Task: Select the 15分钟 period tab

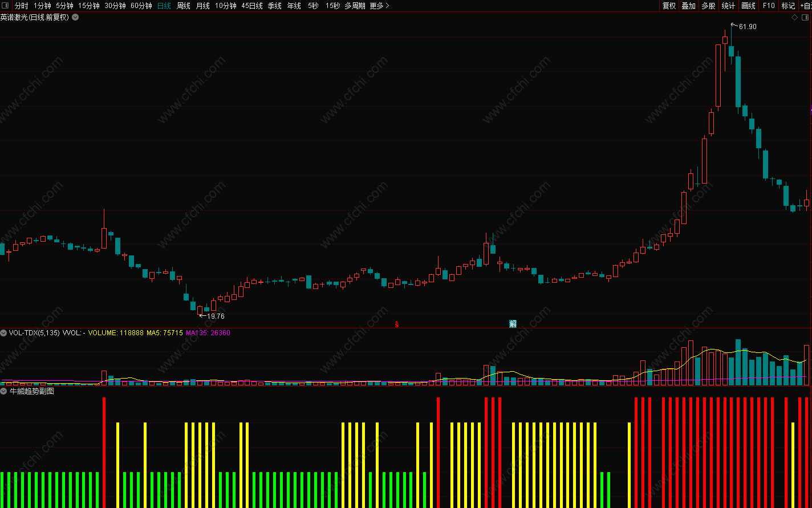Action: coord(88,6)
